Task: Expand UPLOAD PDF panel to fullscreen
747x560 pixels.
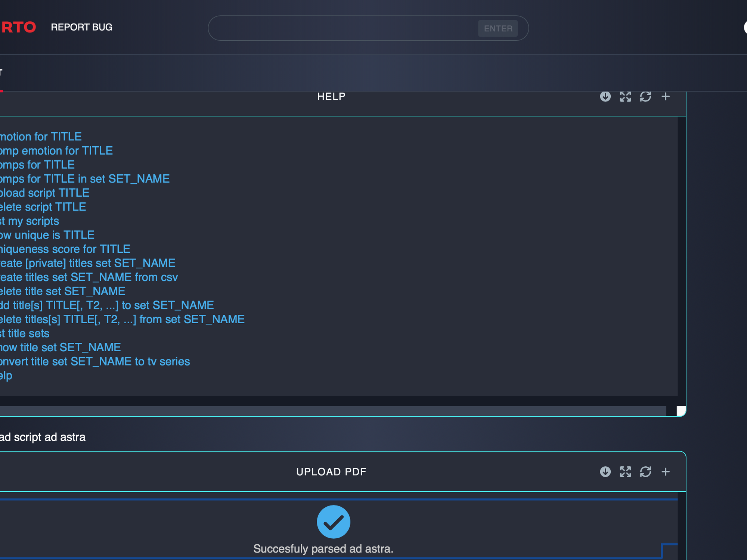Action: [625, 472]
